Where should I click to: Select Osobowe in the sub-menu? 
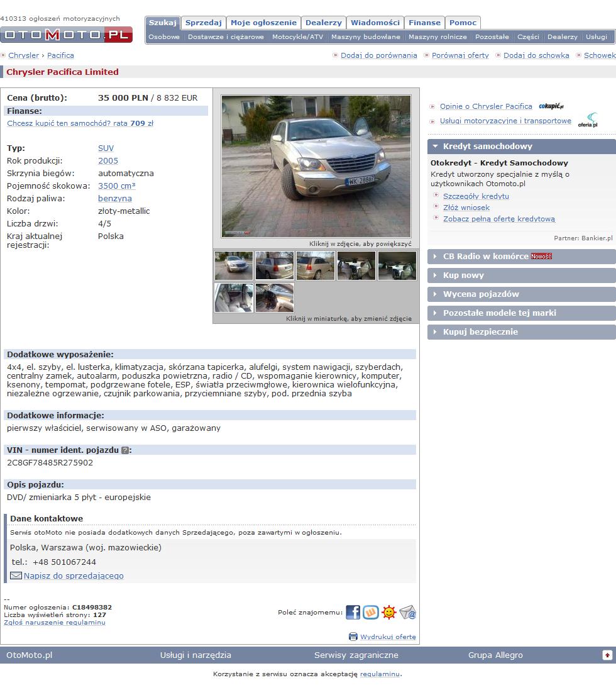[x=164, y=37]
